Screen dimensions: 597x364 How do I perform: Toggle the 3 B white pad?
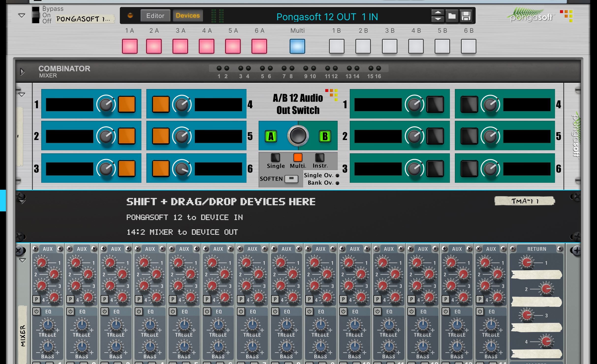pos(390,46)
